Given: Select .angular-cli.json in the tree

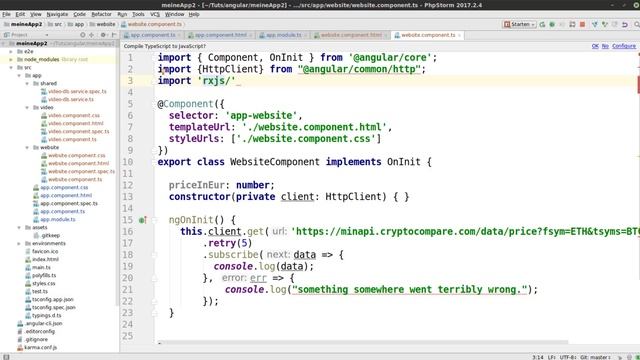Looking at the screenshot, I should point(44,324).
